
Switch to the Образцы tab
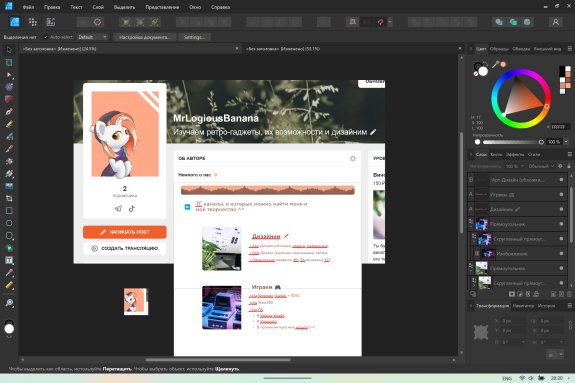pos(499,49)
